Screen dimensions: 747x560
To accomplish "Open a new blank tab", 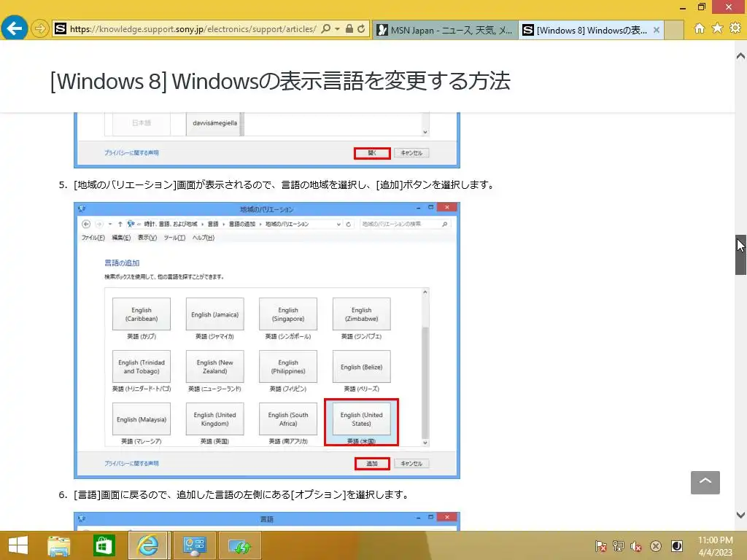I will point(673,30).
